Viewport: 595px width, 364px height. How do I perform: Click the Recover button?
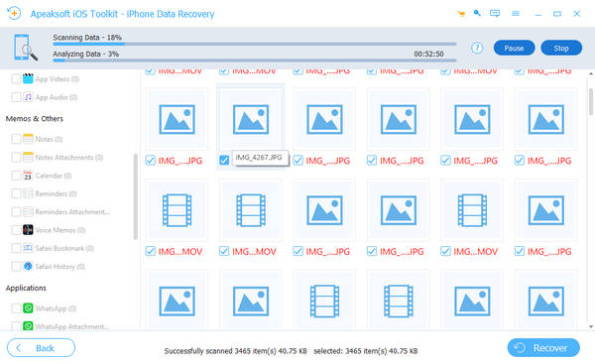[543, 348]
